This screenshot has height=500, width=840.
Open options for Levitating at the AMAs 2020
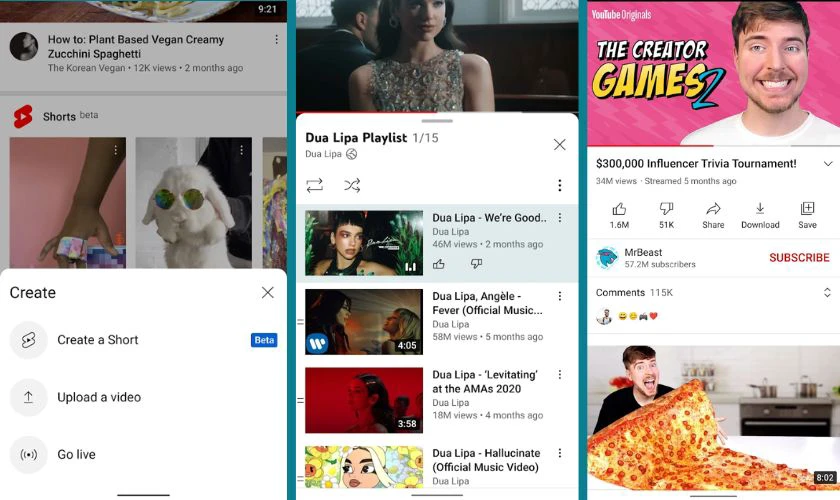pos(560,375)
